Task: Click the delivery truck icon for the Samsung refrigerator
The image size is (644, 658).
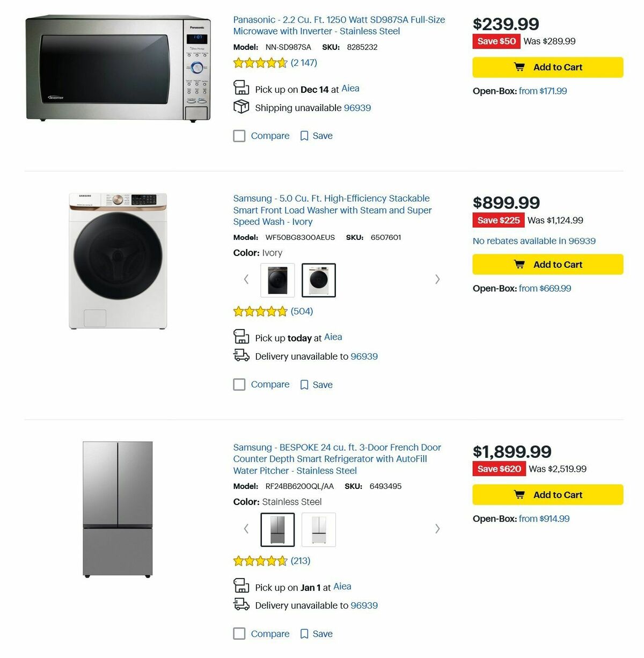Action: coord(241,604)
